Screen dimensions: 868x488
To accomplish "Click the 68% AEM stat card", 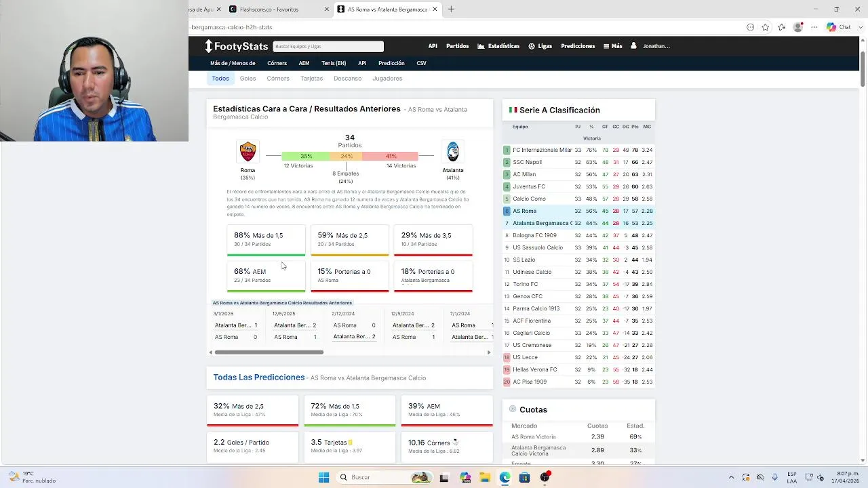I will (x=266, y=277).
